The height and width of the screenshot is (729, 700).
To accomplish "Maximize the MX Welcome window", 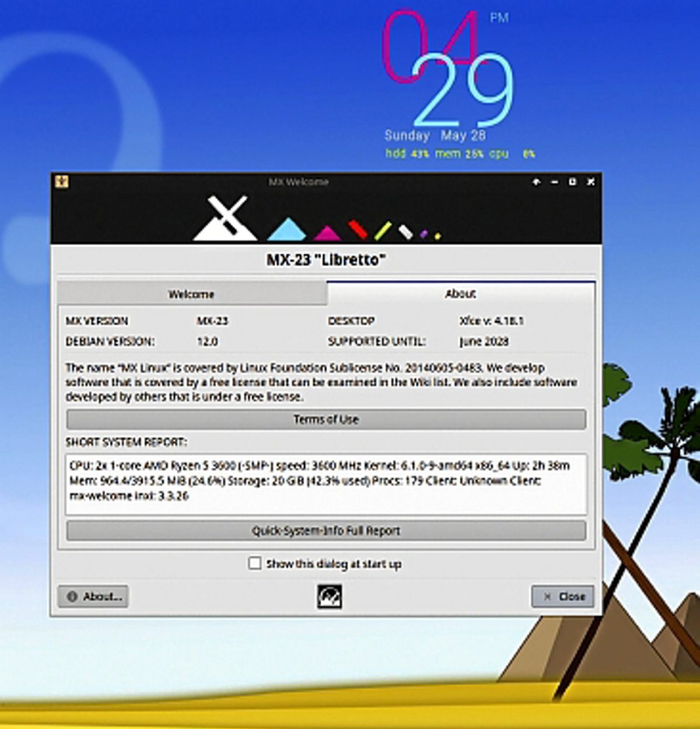I will pos(572,182).
